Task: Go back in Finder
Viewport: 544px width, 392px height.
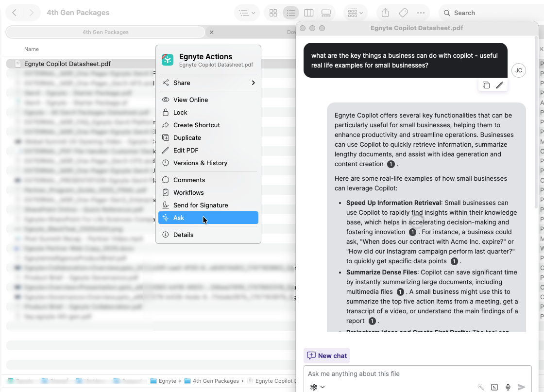Action: tap(15, 13)
